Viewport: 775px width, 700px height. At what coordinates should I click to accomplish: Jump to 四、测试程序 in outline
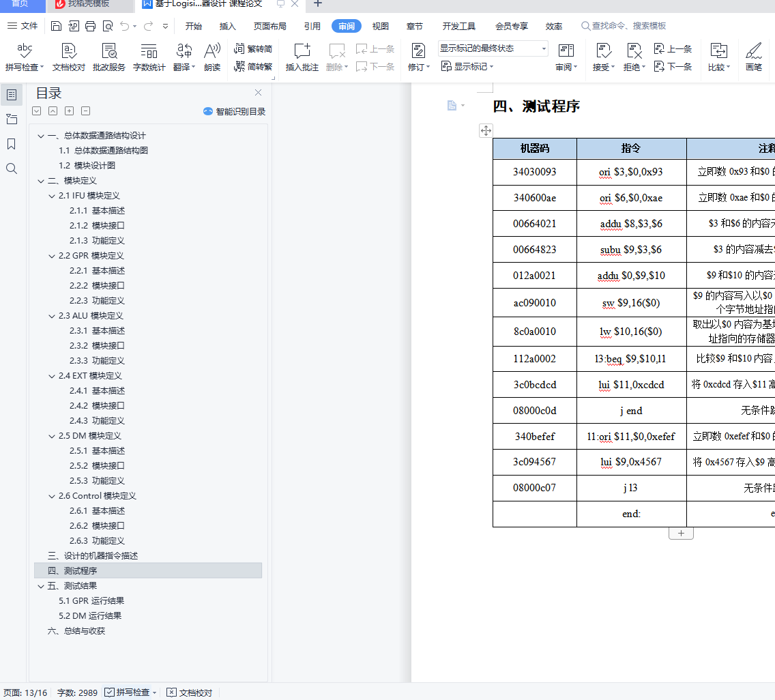tap(148, 570)
